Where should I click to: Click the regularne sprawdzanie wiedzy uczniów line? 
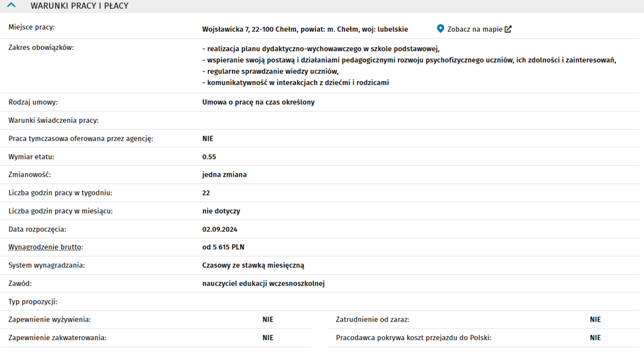point(270,71)
